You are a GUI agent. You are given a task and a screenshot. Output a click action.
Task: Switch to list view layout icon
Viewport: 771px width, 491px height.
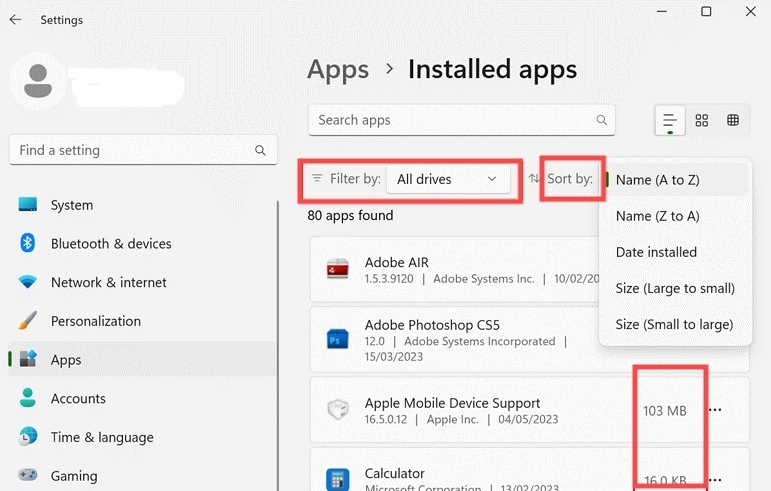click(x=670, y=120)
